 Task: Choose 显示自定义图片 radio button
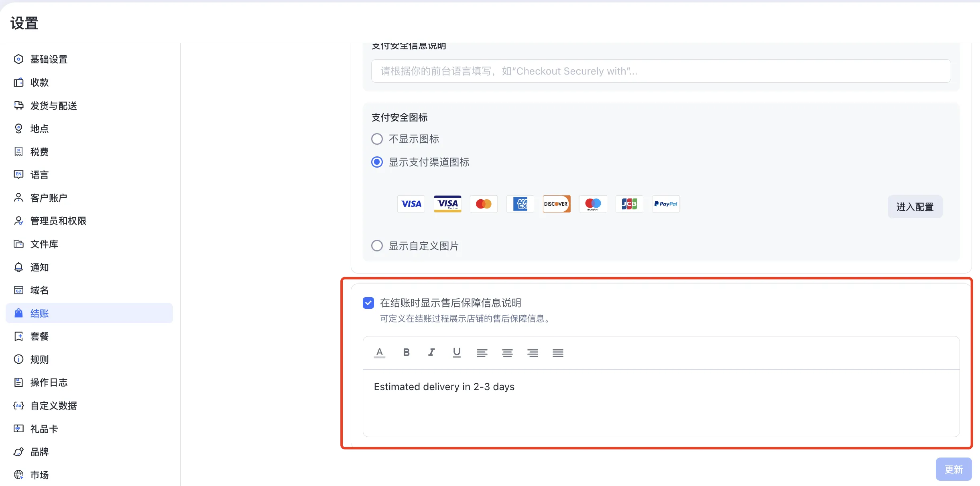pyautogui.click(x=377, y=245)
